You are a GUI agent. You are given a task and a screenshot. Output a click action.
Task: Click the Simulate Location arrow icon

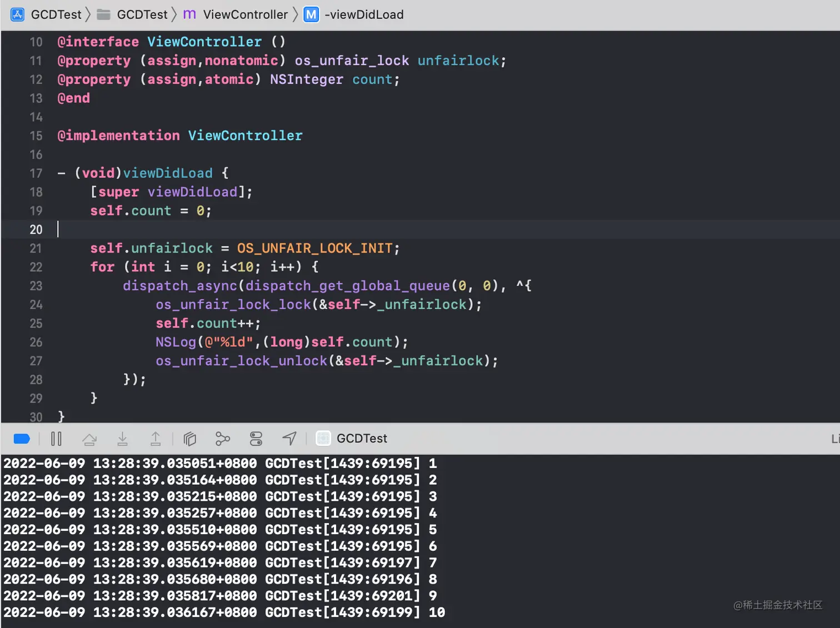coord(289,439)
